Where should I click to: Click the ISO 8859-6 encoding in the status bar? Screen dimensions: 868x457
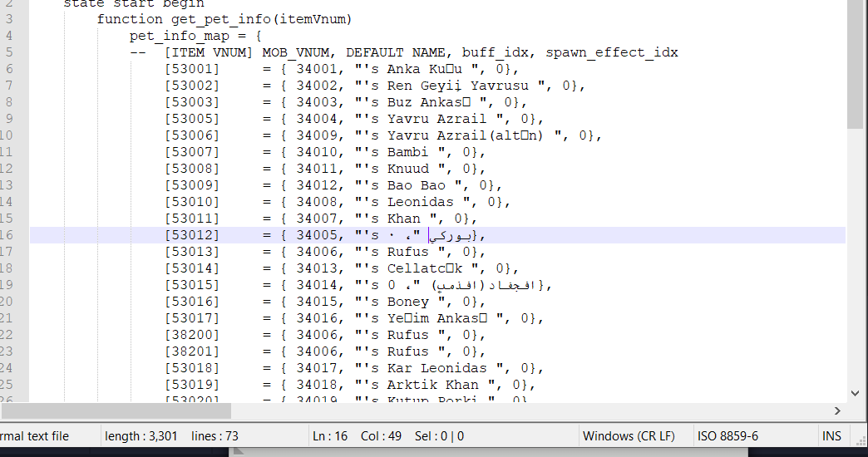coord(727,436)
